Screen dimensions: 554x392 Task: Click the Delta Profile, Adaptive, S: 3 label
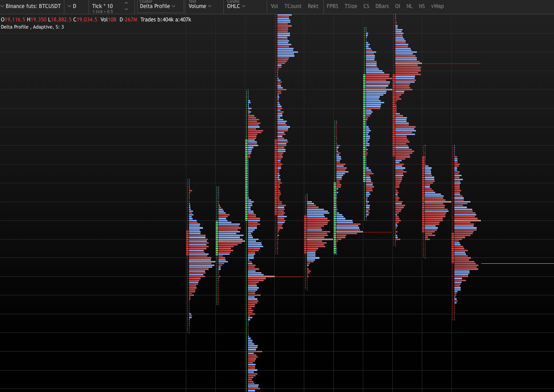pyautogui.click(x=32, y=27)
